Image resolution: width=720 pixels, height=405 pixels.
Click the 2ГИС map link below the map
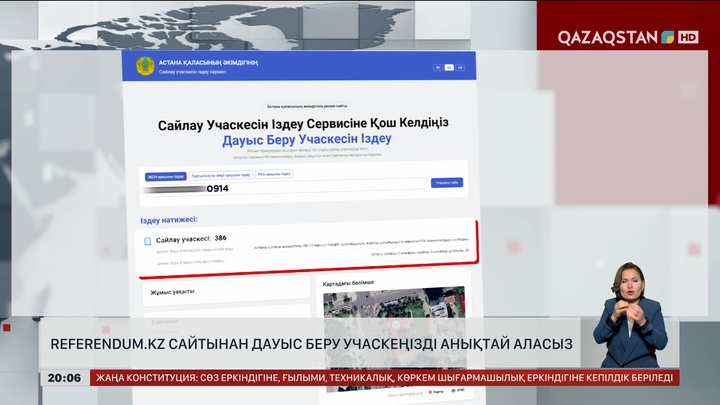(458, 390)
